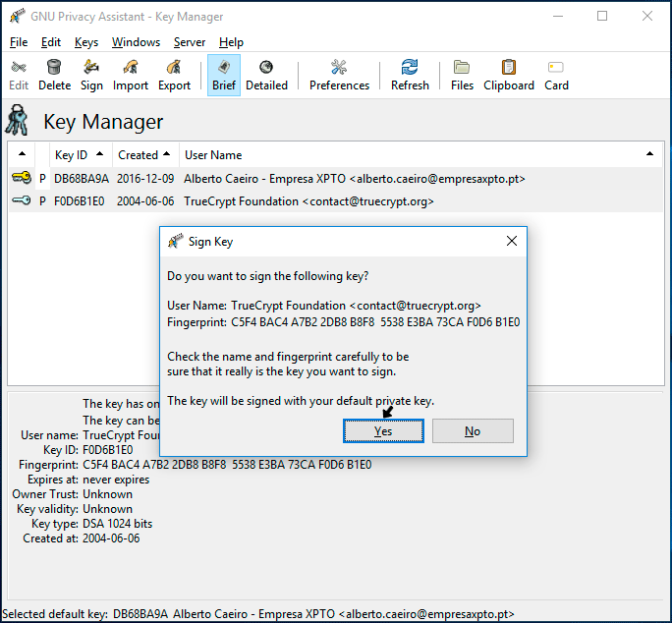This screenshot has height=623, width=672.
Task: Open the File menu
Action: point(19,42)
